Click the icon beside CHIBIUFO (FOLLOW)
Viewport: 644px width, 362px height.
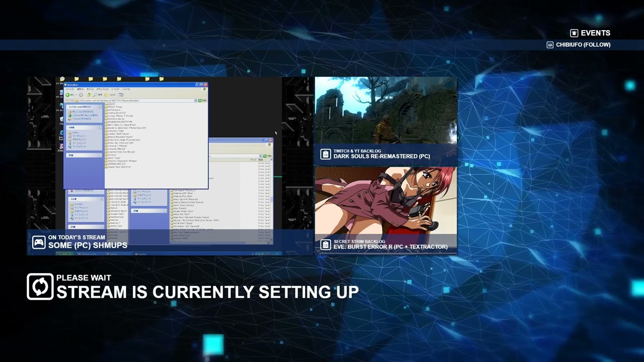tap(550, 45)
